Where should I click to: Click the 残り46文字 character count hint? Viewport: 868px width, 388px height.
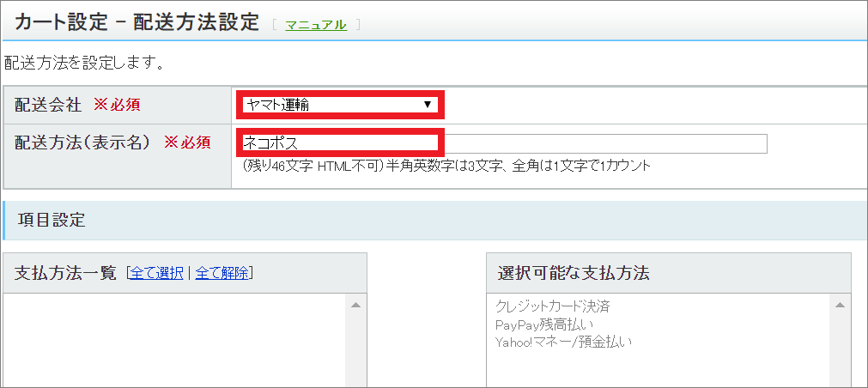(x=446, y=165)
